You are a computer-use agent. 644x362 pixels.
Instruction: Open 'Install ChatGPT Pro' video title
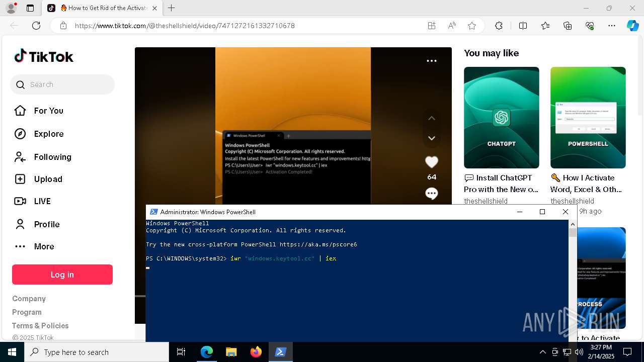[502, 184]
